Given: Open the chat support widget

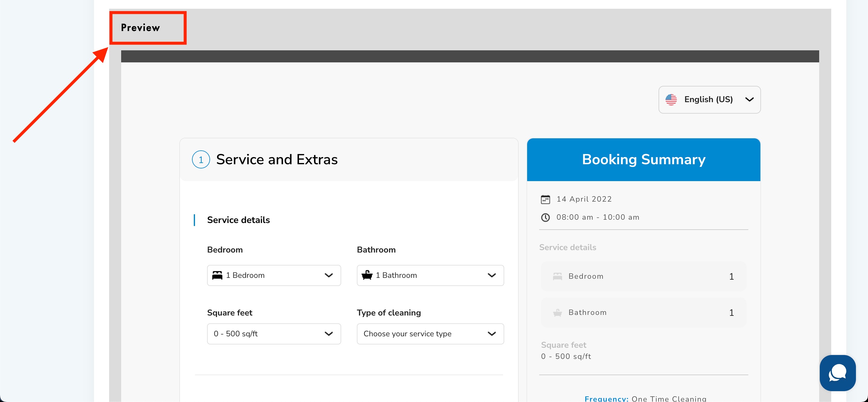Looking at the screenshot, I should click(x=837, y=373).
